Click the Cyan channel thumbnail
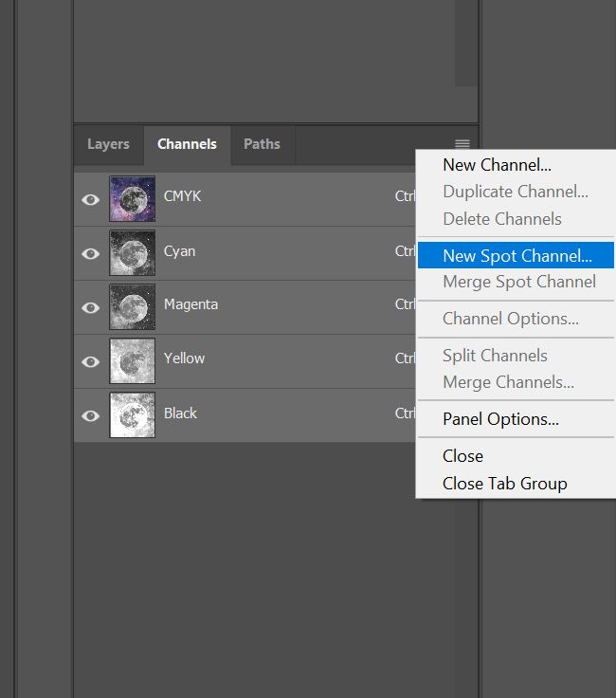 click(132, 253)
